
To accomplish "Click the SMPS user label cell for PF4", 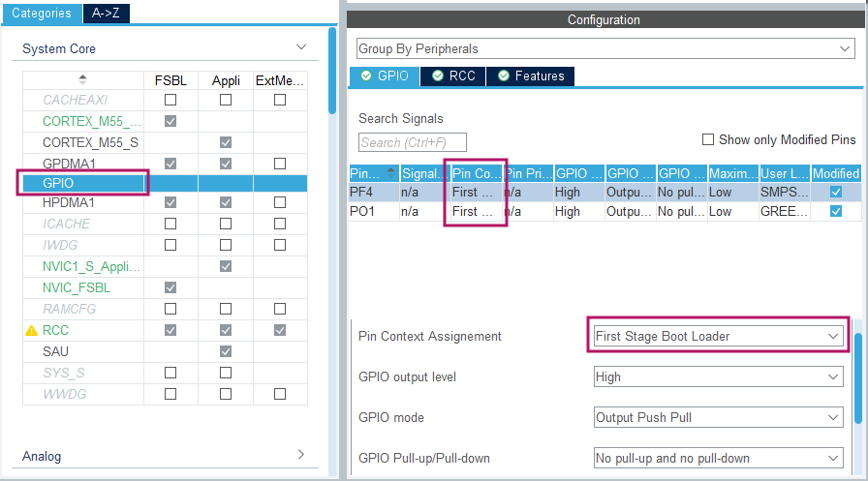I will pos(784,192).
